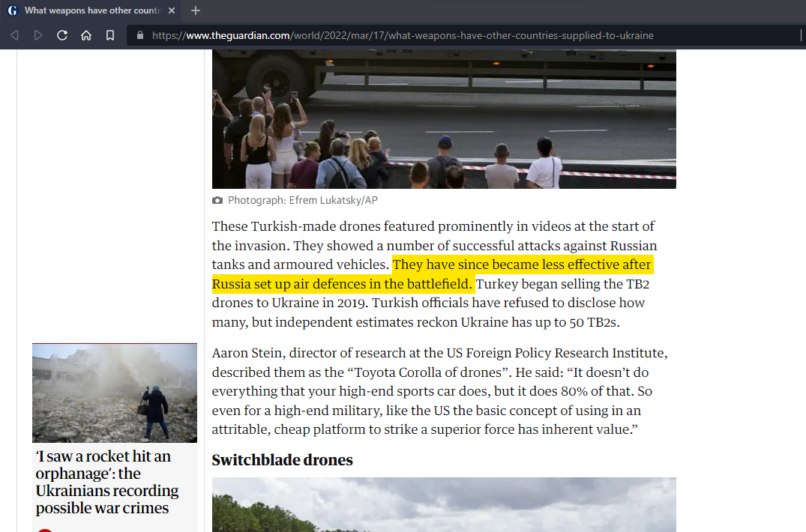The width and height of the screenshot is (806, 532).
Task: Go back to the previous page
Action: [x=14, y=35]
